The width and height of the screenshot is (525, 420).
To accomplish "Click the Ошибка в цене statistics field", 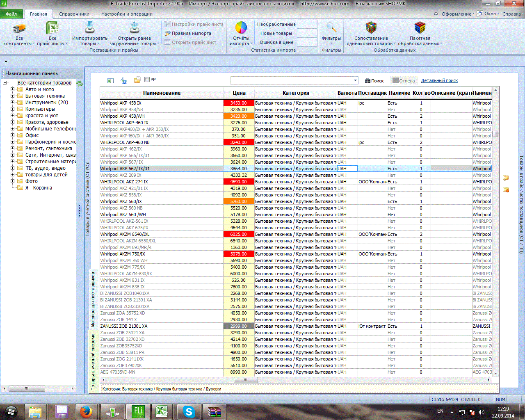I will tap(307, 42).
